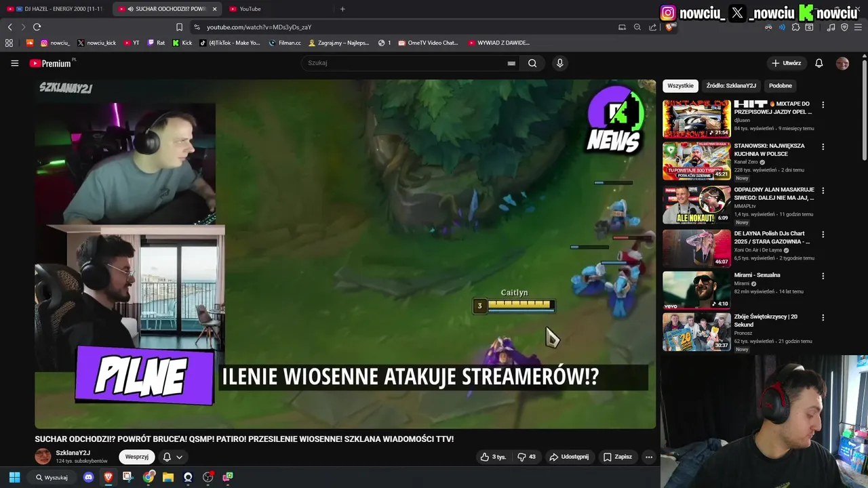Image resolution: width=868 pixels, height=488 pixels.
Task: Click the search magnifier button
Action: click(532, 63)
